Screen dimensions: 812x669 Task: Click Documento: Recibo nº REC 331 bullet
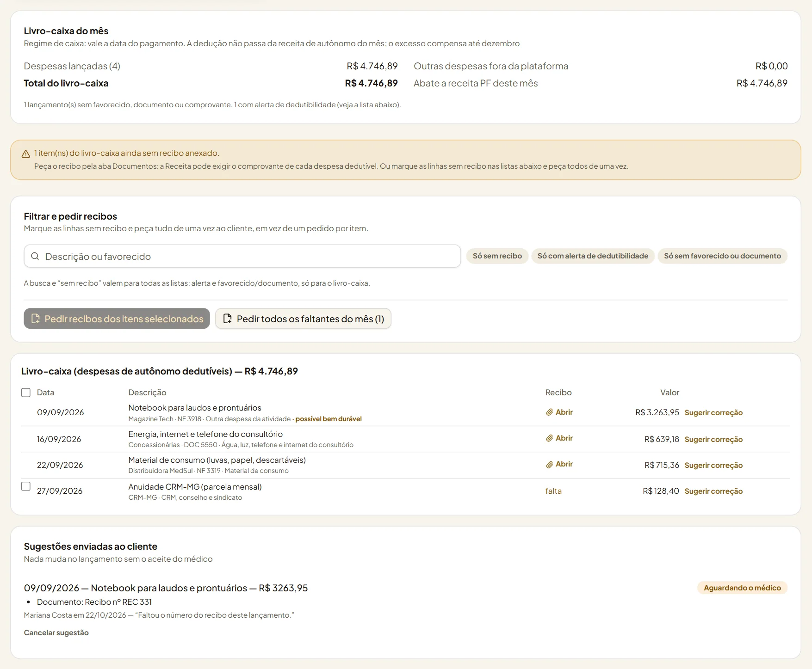click(x=94, y=602)
